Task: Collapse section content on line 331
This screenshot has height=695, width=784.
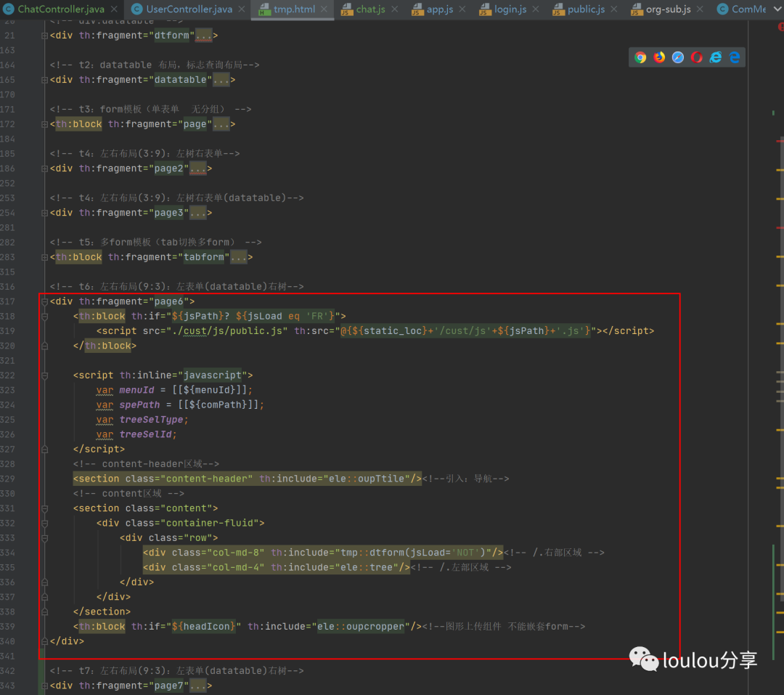Action: (x=44, y=508)
